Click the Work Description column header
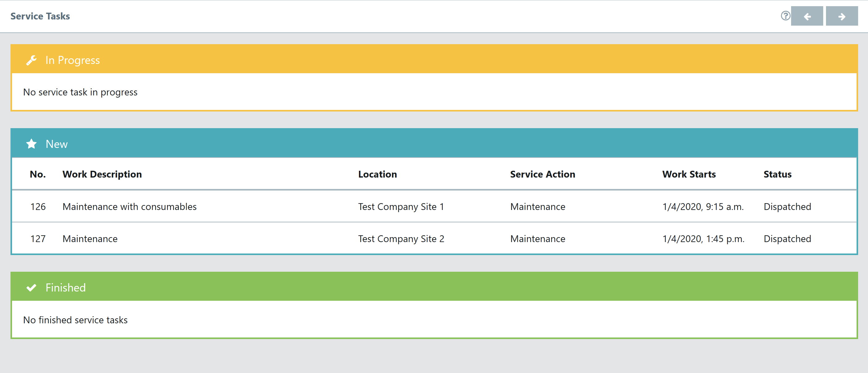Image resolution: width=868 pixels, height=373 pixels. click(102, 174)
